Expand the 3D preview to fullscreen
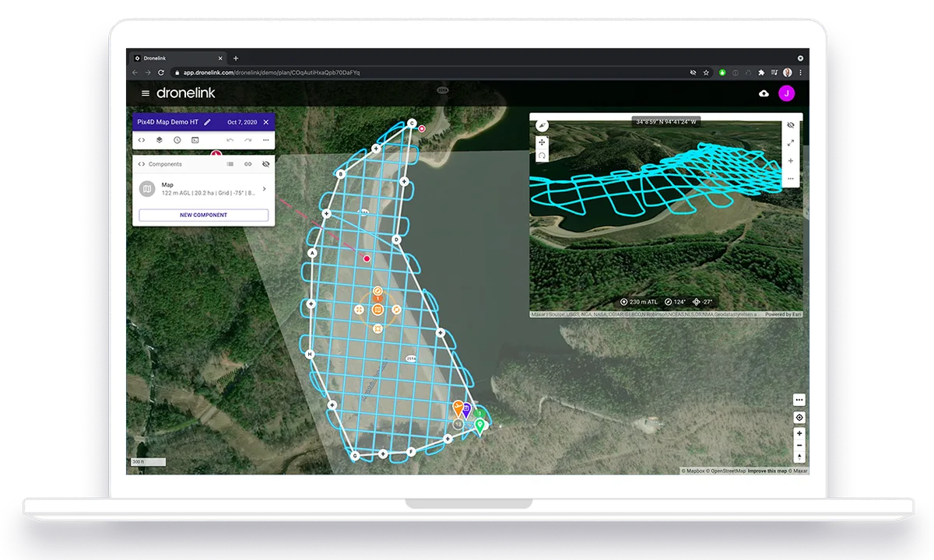The height and width of the screenshot is (560, 934). click(x=791, y=143)
